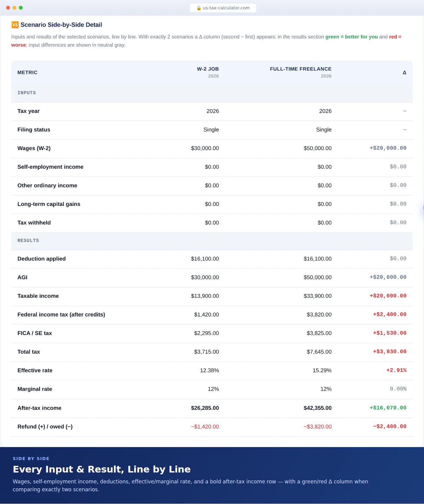Screen dimensions: 424x504
Task: Click the Wages (W-2) row label
Action: [34, 148]
